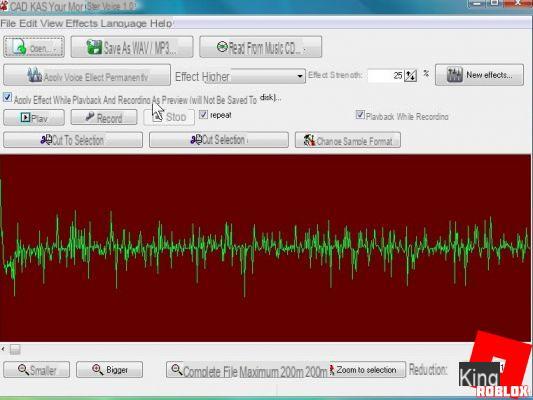The height and width of the screenshot is (400, 533).
Task: Click the Stop button
Action: pos(169,117)
